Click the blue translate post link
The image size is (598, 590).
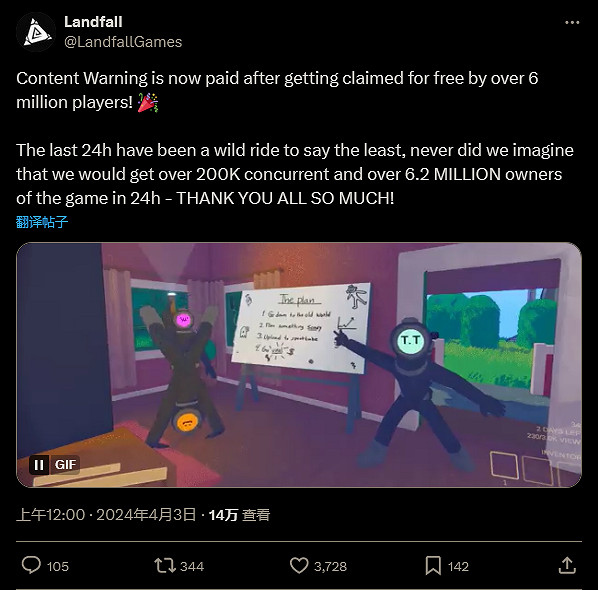tap(42, 222)
